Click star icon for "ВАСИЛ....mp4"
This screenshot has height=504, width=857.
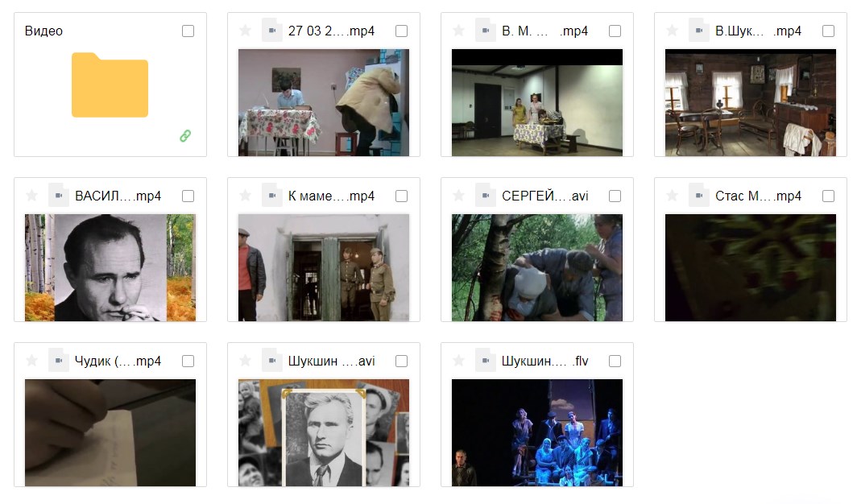coord(31,196)
